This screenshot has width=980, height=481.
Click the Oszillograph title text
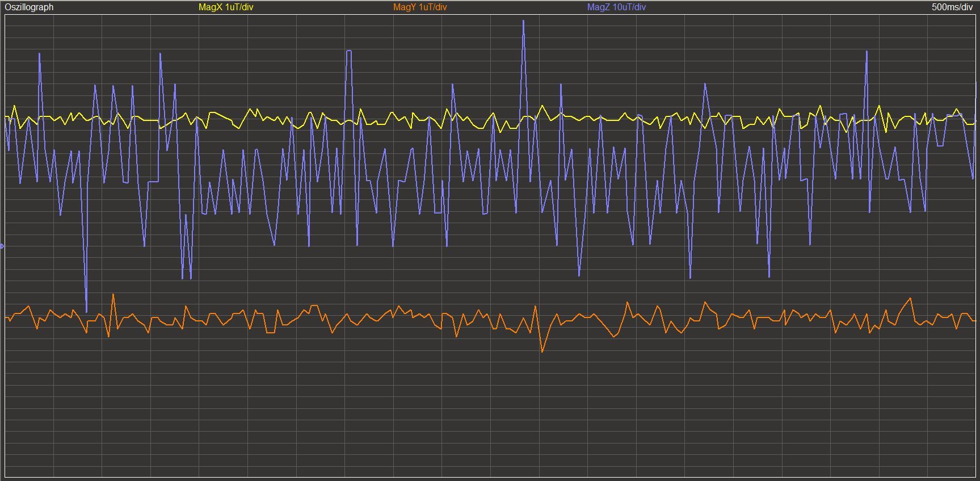(29, 7)
